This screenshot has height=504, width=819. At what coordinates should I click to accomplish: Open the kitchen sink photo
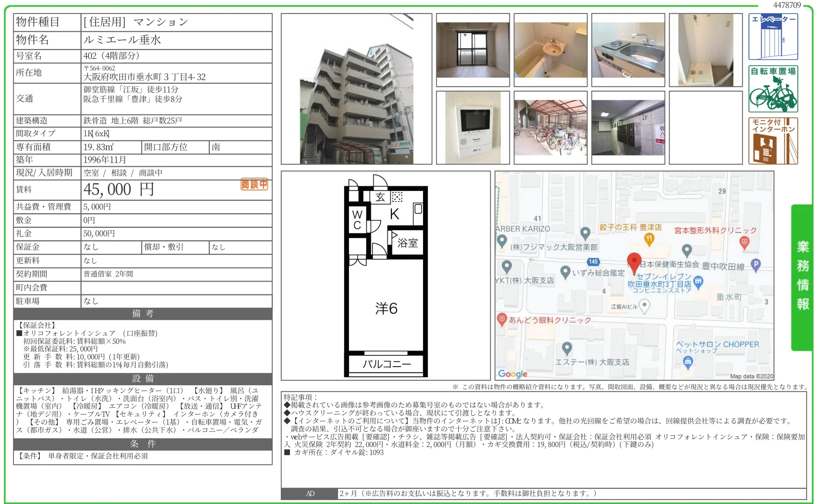pos(628,50)
